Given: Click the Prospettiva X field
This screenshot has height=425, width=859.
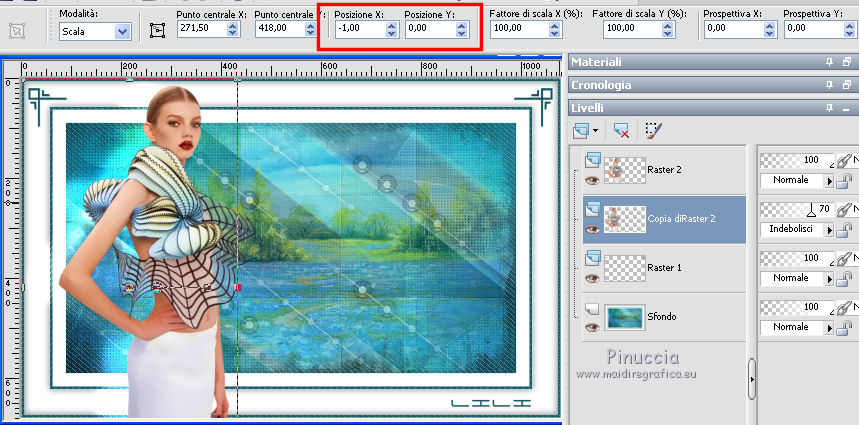Looking at the screenshot, I should [x=732, y=29].
